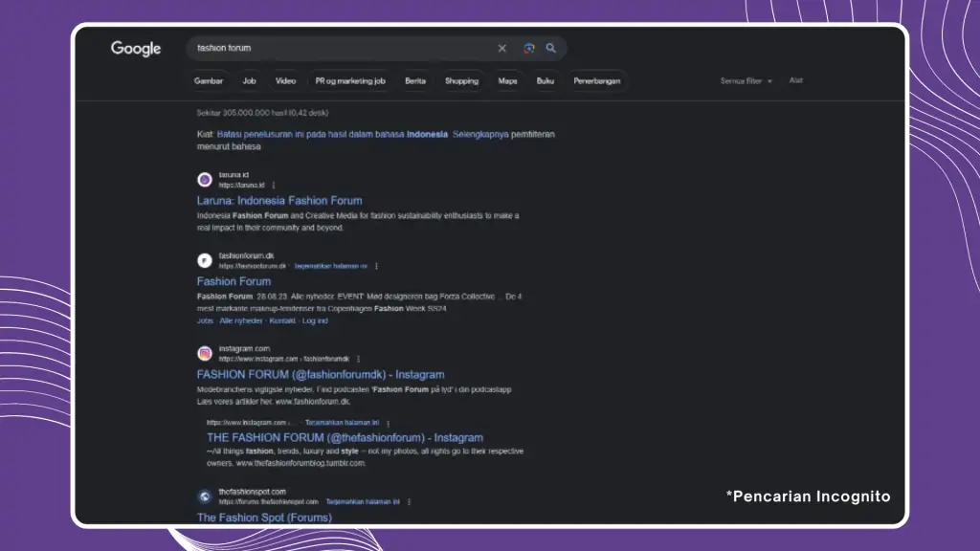Viewport: 980px width, 551px height.
Task: Open the 'Fashion Forum' result title
Action: pyautogui.click(x=234, y=282)
